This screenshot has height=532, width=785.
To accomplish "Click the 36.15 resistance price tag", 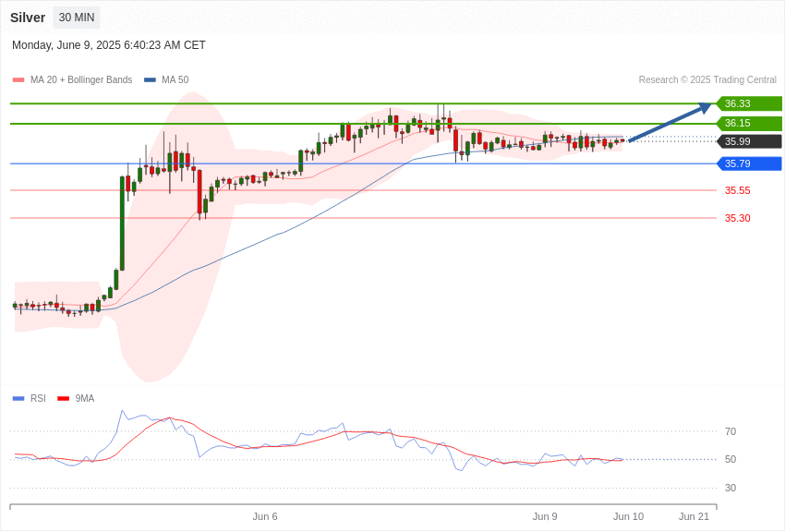I will click(750, 123).
